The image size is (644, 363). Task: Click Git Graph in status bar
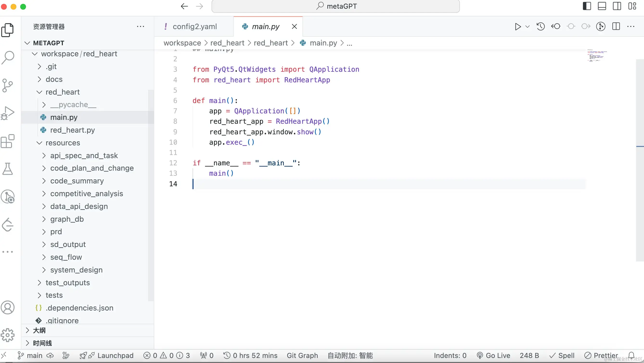click(302, 356)
